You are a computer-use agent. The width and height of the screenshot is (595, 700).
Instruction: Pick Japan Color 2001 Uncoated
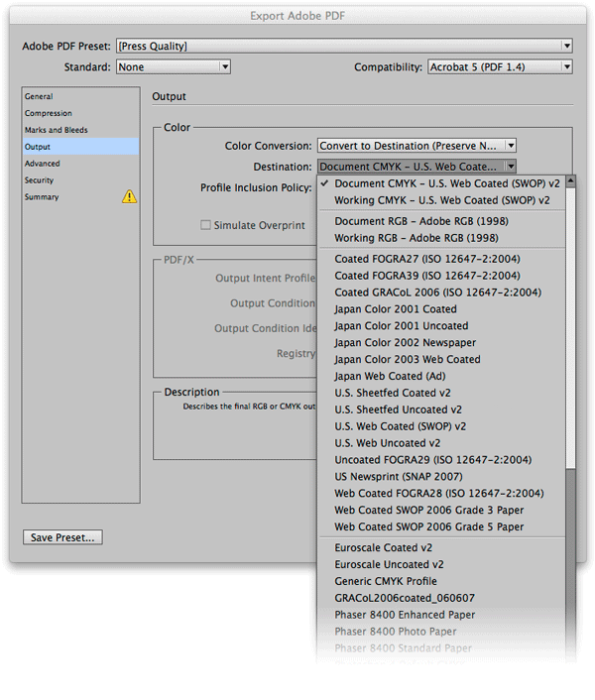(441, 326)
